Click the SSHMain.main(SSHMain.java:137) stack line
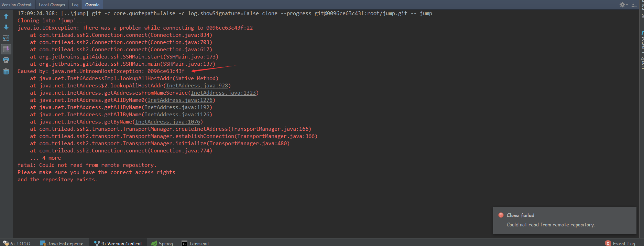644x246 pixels. (x=123, y=64)
